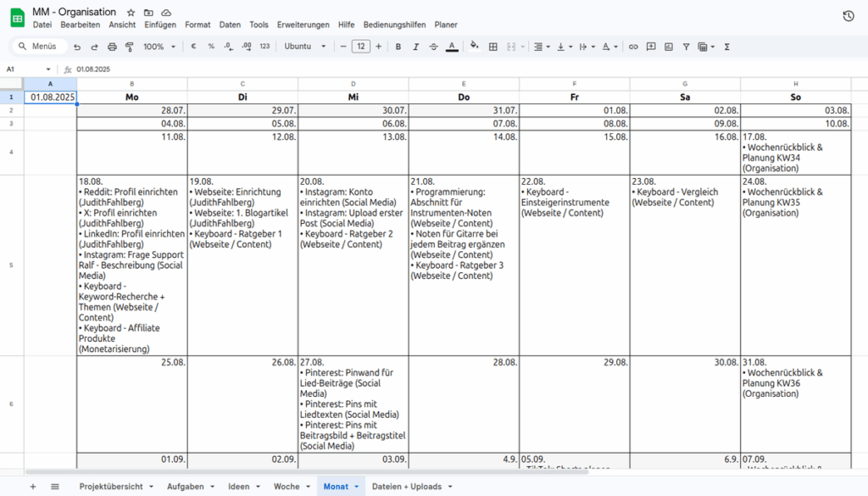
Task: Create a filter with the Filter icon
Action: point(686,47)
